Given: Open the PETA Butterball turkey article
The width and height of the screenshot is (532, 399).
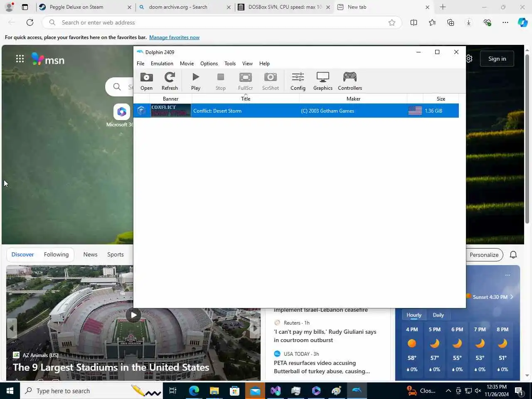Looking at the screenshot, I should point(322,367).
